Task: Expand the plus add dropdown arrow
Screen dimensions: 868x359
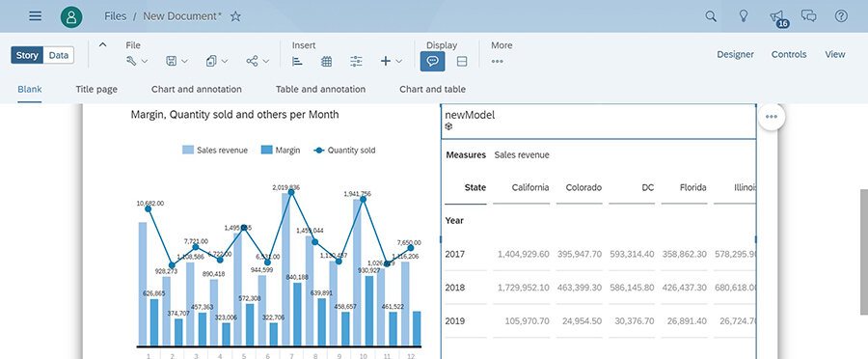Action: pos(398,62)
